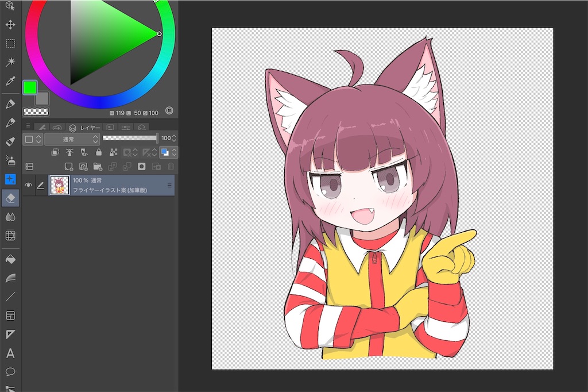This screenshot has width=588, height=392.
Task: Toggle two-pane layer list display
Action: click(29, 166)
